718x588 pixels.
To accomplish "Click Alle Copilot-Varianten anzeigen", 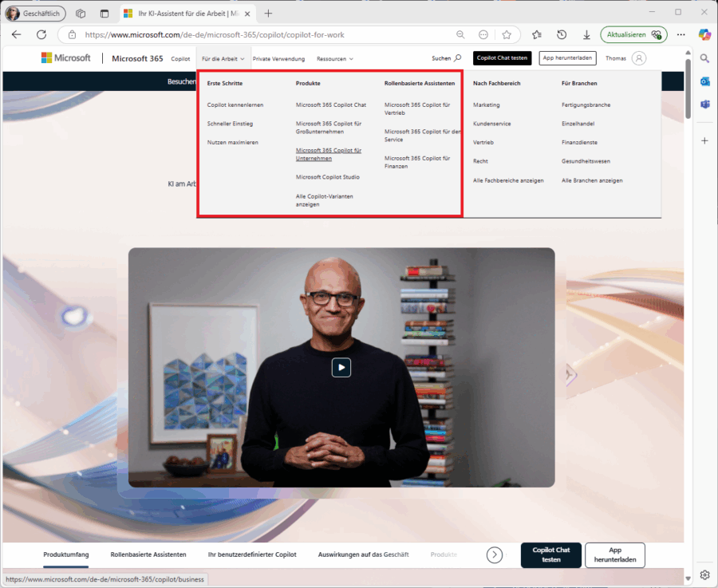I will (x=324, y=200).
